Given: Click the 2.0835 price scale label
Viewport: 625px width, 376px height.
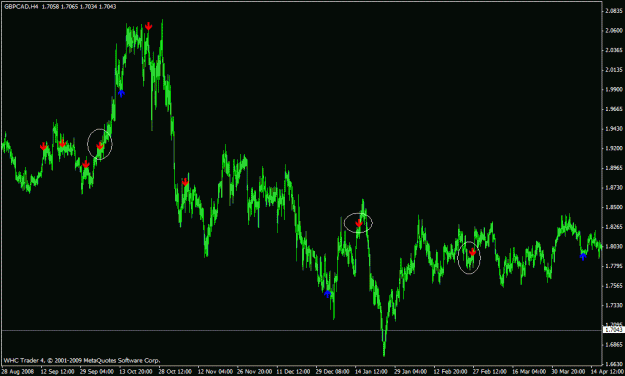Looking at the screenshot, I should [614, 11].
